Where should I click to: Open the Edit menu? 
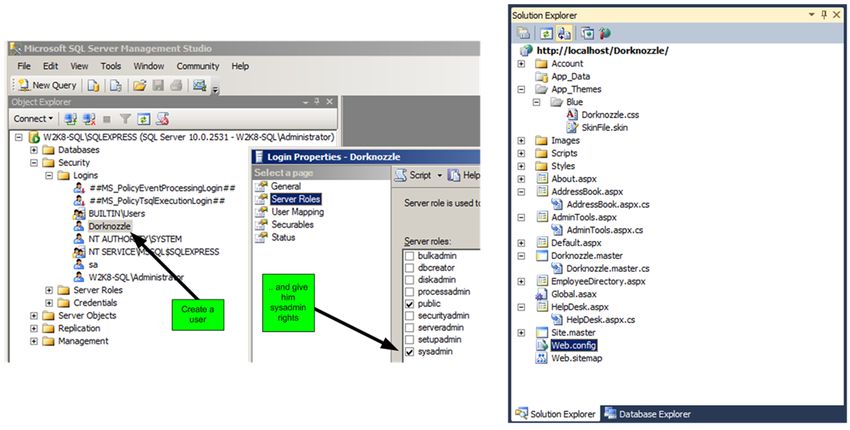[x=50, y=66]
